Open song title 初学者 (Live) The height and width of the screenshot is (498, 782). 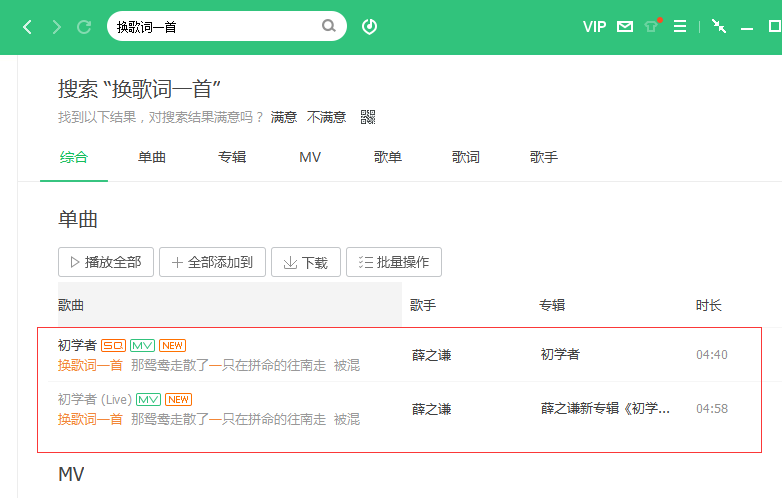[x=95, y=399]
